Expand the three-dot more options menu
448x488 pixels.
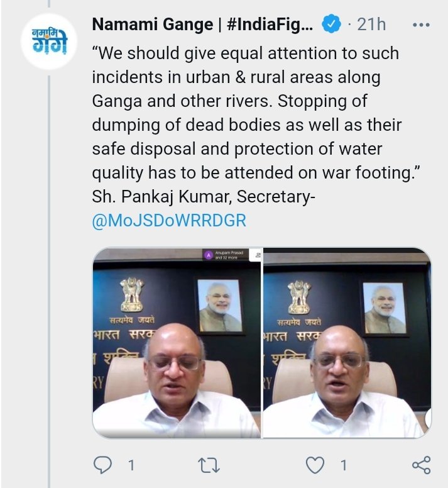(x=420, y=25)
